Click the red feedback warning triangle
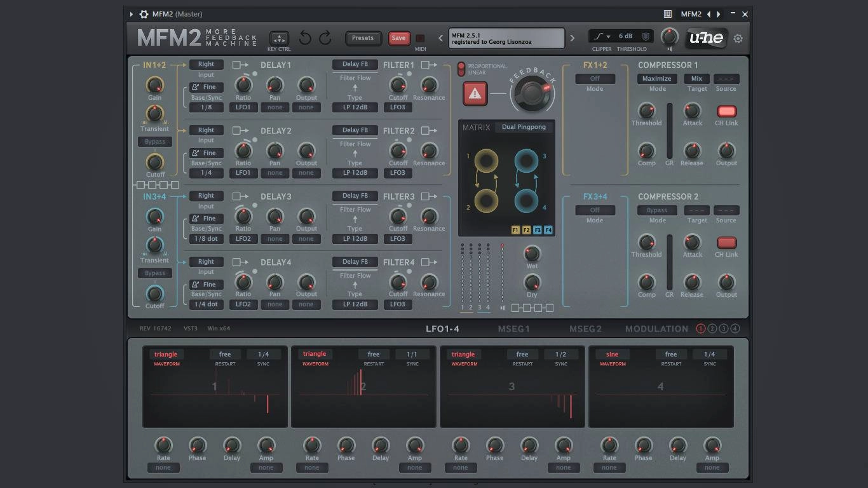 475,94
